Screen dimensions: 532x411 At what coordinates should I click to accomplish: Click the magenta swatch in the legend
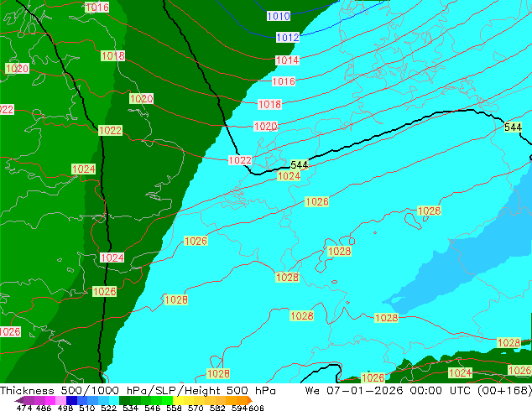point(50,400)
